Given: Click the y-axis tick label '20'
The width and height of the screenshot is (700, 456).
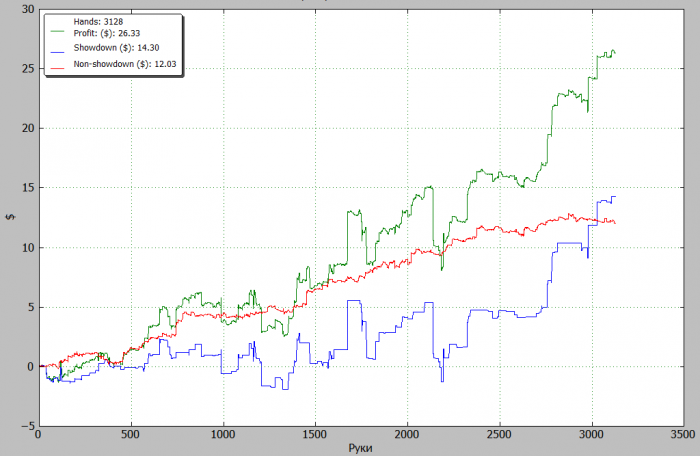Looking at the screenshot, I should [x=28, y=128].
